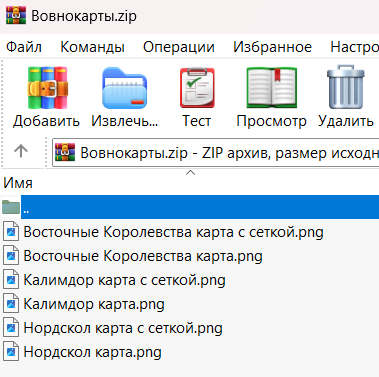Open the Избранное menu

[x=272, y=47]
